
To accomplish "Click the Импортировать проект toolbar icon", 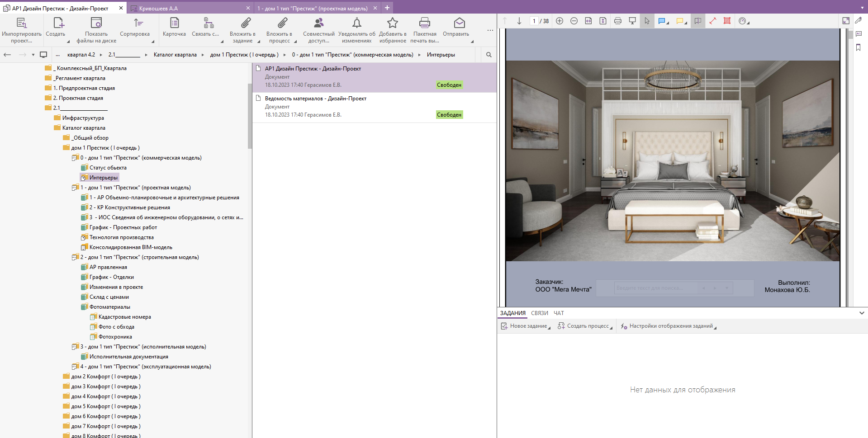I will pyautogui.click(x=21, y=23).
